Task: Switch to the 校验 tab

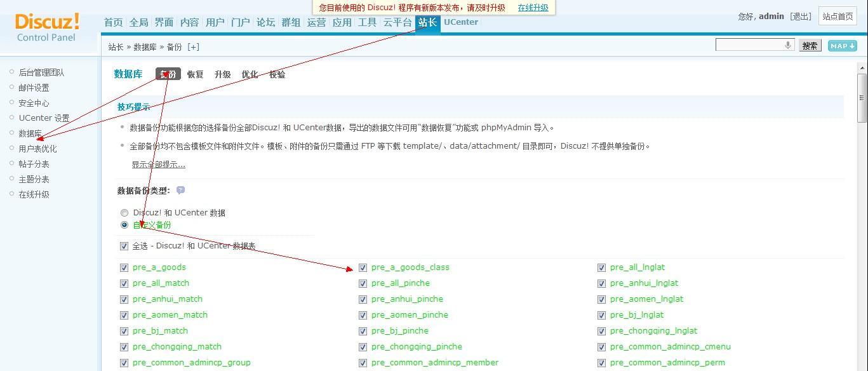Action: pyautogui.click(x=277, y=74)
